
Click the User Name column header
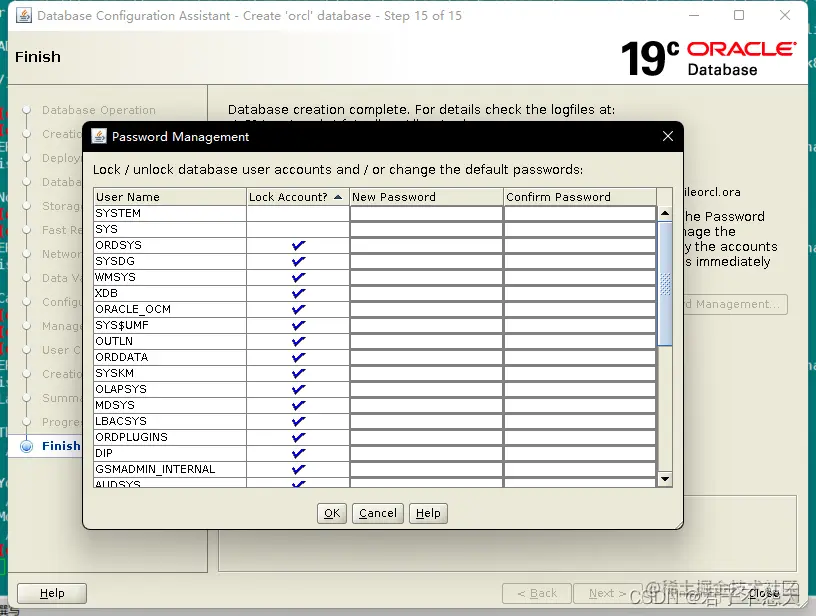click(170, 197)
